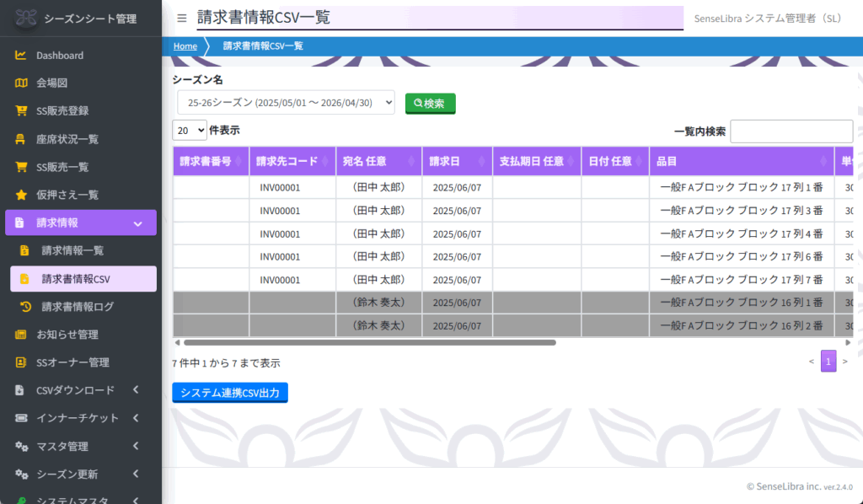The image size is (863, 504).
Task: Click the horizontal scrollbar under the table
Action: click(x=369, y=343)
